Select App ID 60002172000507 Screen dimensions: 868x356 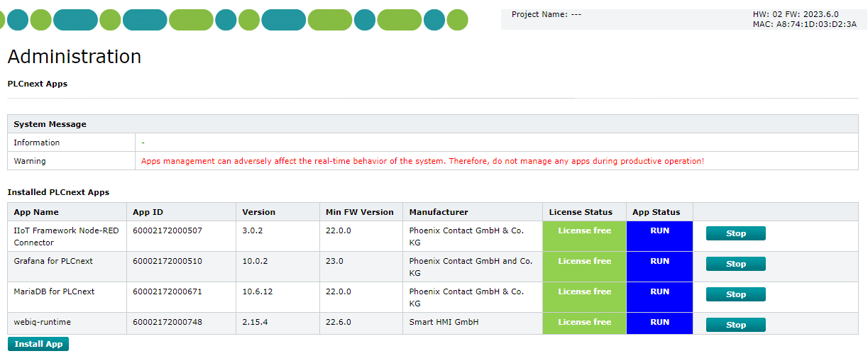tap(167, 230)
